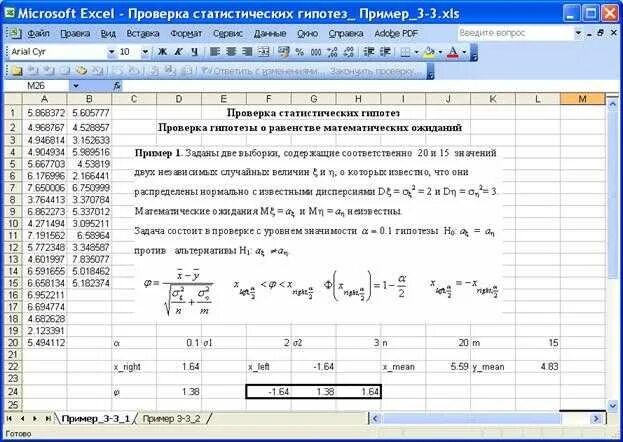Screen dimensions: 623x442
Task: Toggle underline (Ч) formatting
Action: (194, 52)
